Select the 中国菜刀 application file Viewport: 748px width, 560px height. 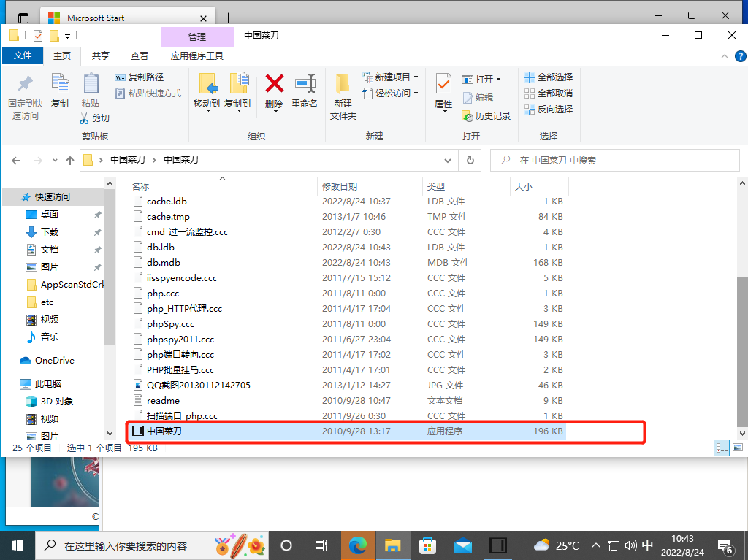coord(347,431)
